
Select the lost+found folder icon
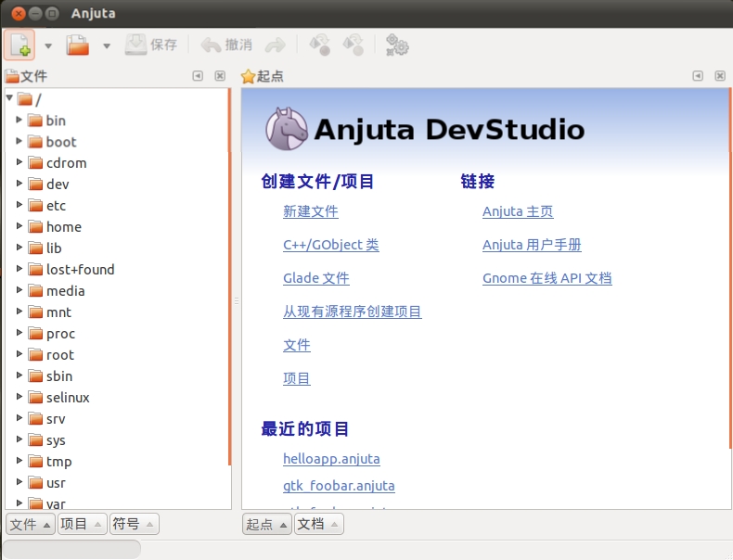(x=35, y=269)
